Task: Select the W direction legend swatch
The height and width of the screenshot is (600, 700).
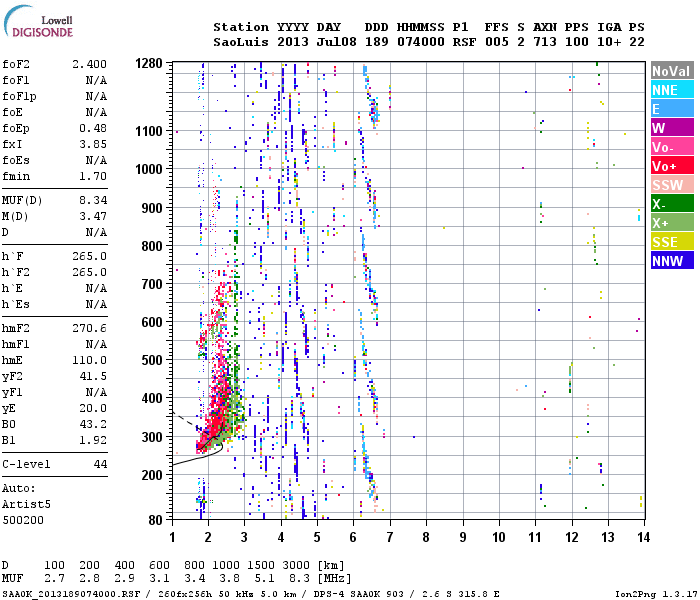Action: point(672,128)
